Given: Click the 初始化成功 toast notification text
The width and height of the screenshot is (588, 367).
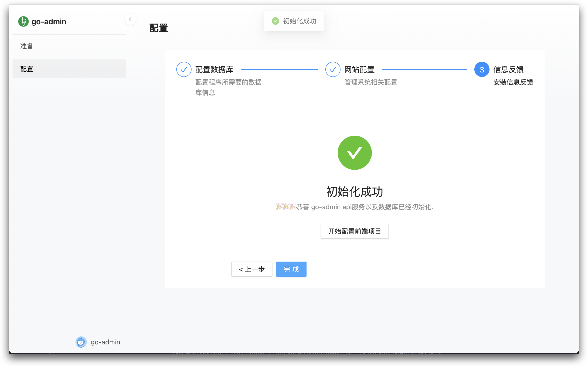Looking at the screenshot, I should (300, 21).
